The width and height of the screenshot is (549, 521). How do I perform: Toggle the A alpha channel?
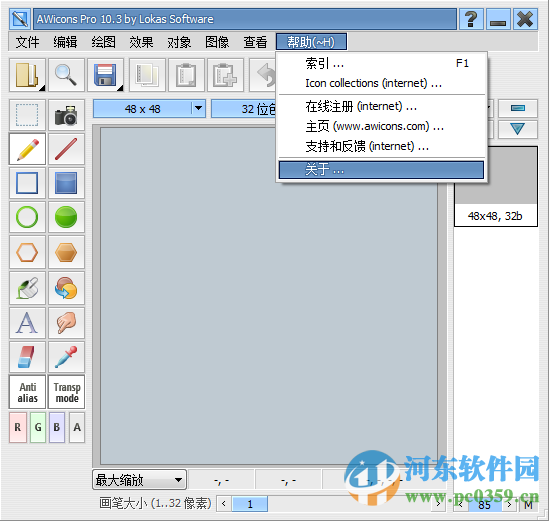(77, 428)
